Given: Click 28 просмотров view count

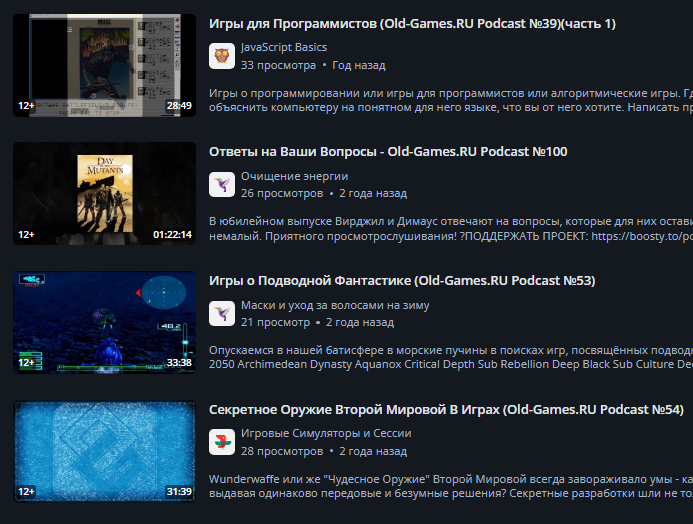Looking at the screenshot, I should coord(282,451).
